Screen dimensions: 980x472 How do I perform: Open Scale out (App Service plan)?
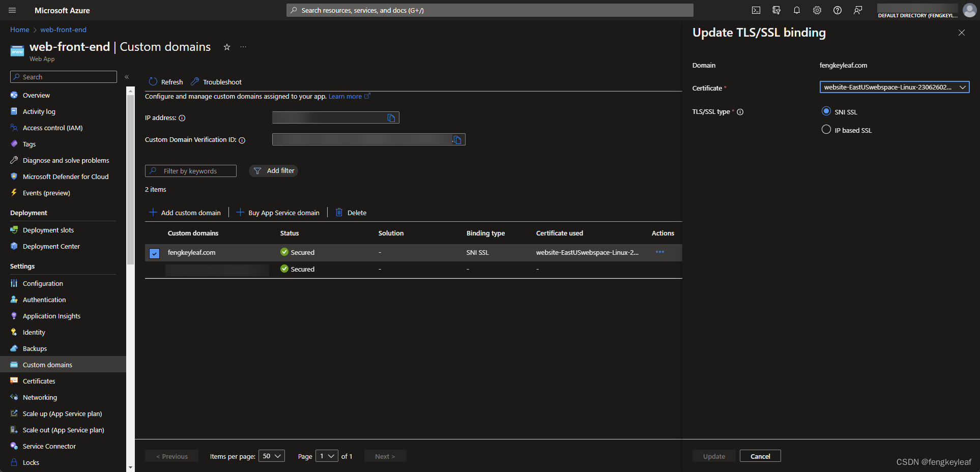click(x=63, y=430)
